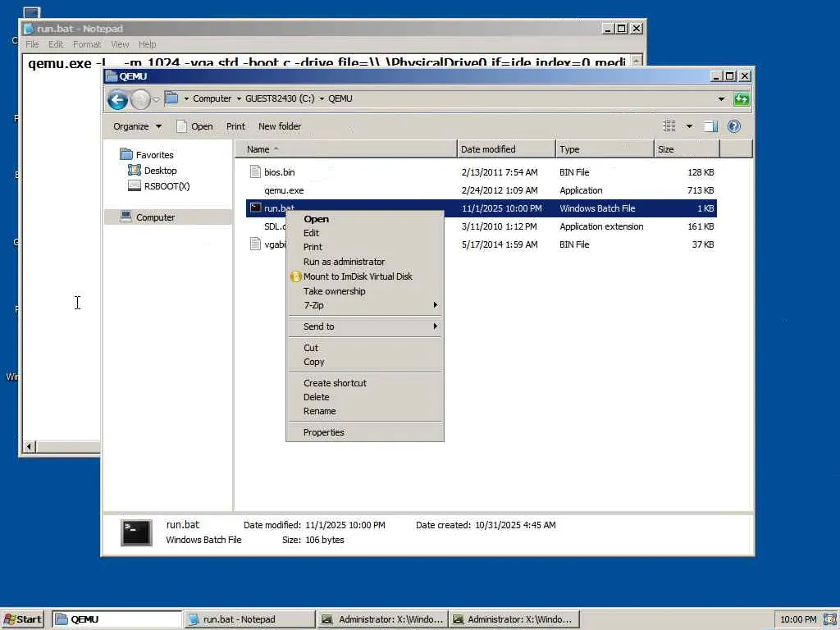Choose Run as administrator
The width and height of the screenshot is (840, 630).
pyautogui.click(x=365, y=262)
